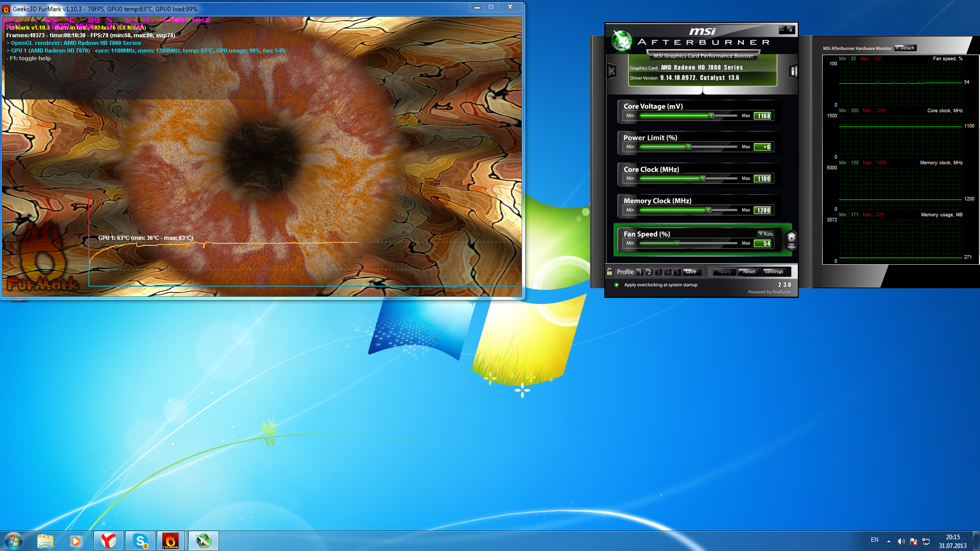This screenshot has width=980, height=551.
Task: Detach the Hardware Monitor panel
Action: click(905, 48)
